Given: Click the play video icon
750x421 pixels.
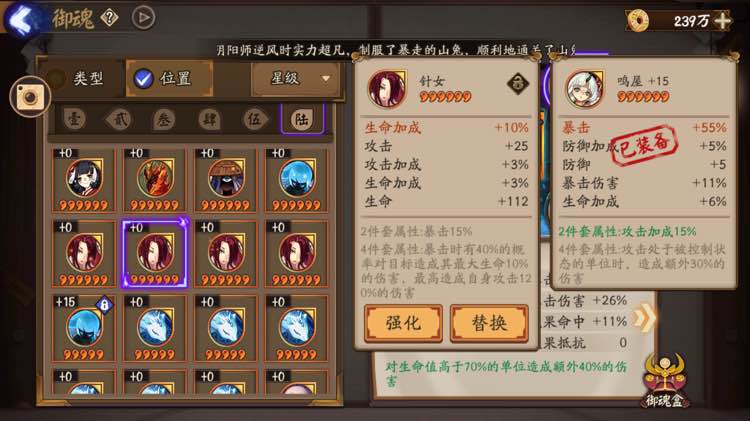Looking at the screenshot, I should (x=143, y=18).
